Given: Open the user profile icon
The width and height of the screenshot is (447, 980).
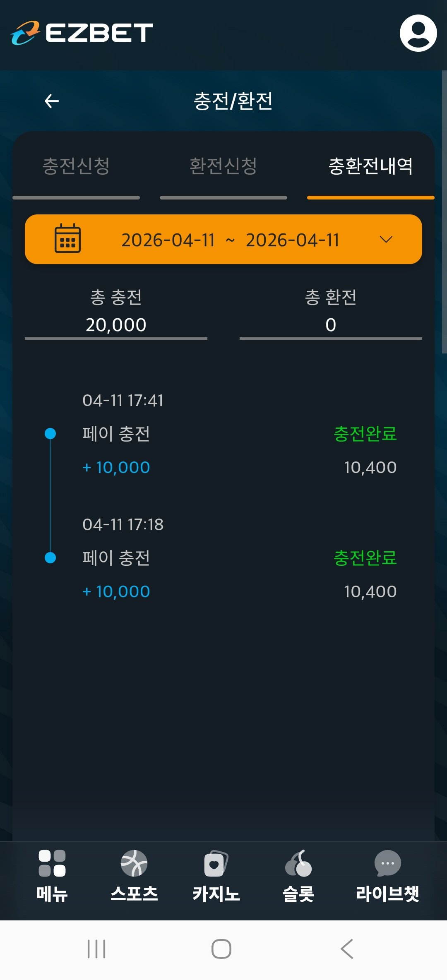Looking at the screenshot, I should (x=418, y=33).
